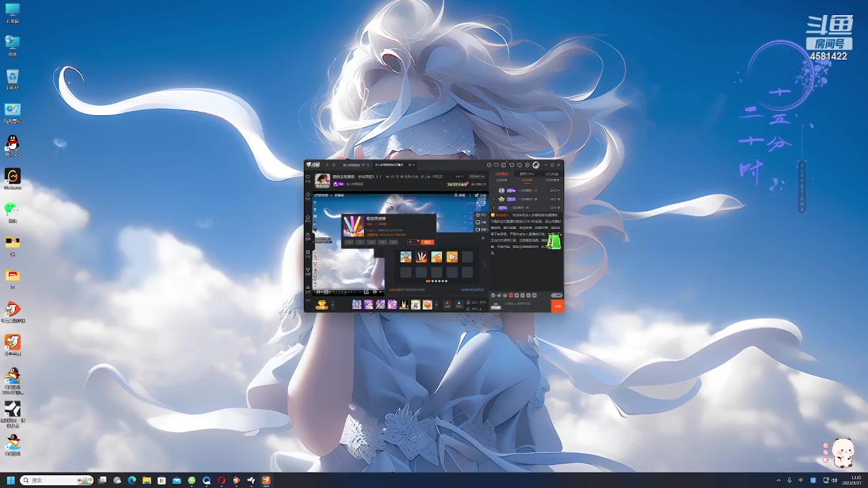The height and width of the screenshot is (488, 868).
Task: Open the follow heart icon in Douyu left sidebar
Action: tap(308, 178)
